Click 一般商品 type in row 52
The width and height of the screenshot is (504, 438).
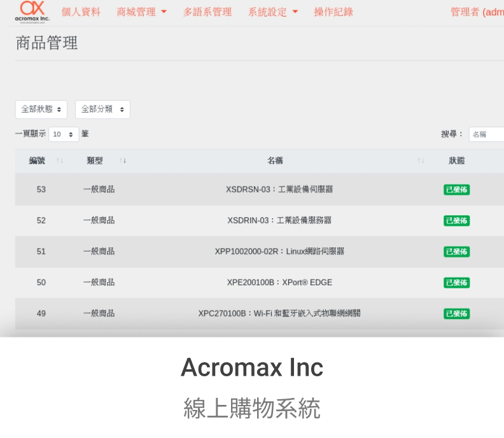99,220
